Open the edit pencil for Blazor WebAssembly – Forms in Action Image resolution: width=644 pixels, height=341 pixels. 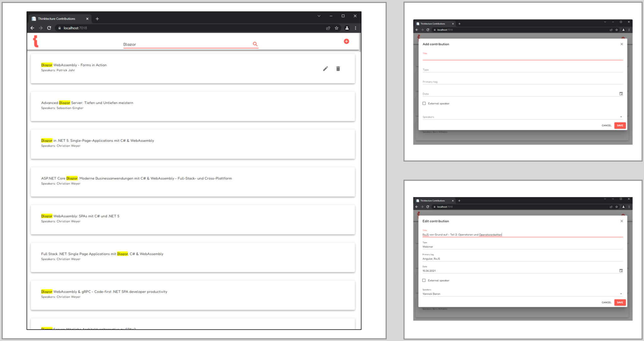[x=325, y=68]
